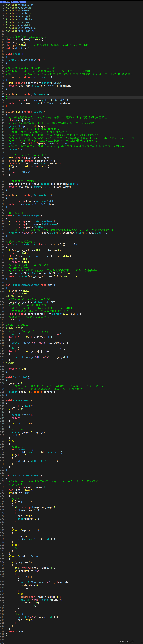Click "static std::string GetHosname()" declaration
This screenshot has width=143, height=644.
point(28,94)
